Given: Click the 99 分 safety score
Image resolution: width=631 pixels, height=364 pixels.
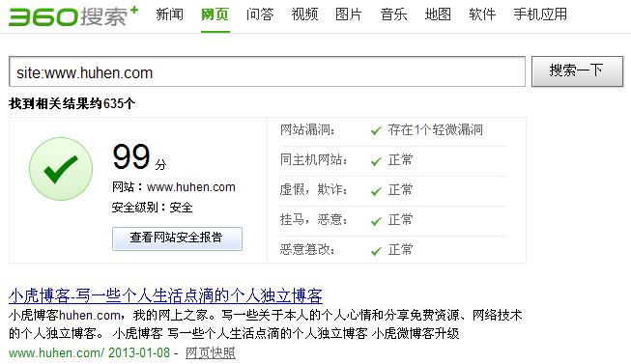Looking at the screenshot, I should [139, 156].
